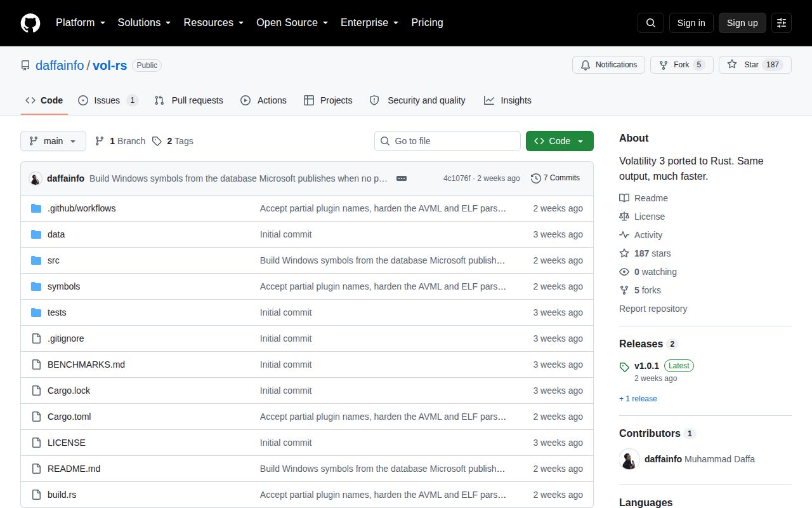Expand the Open Source menu

(292, 23)
